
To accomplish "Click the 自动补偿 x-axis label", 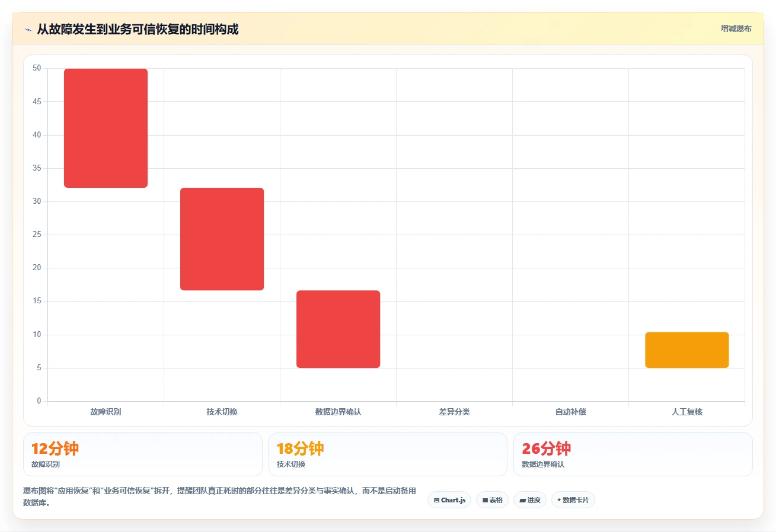I will click(x=570, y=412).
